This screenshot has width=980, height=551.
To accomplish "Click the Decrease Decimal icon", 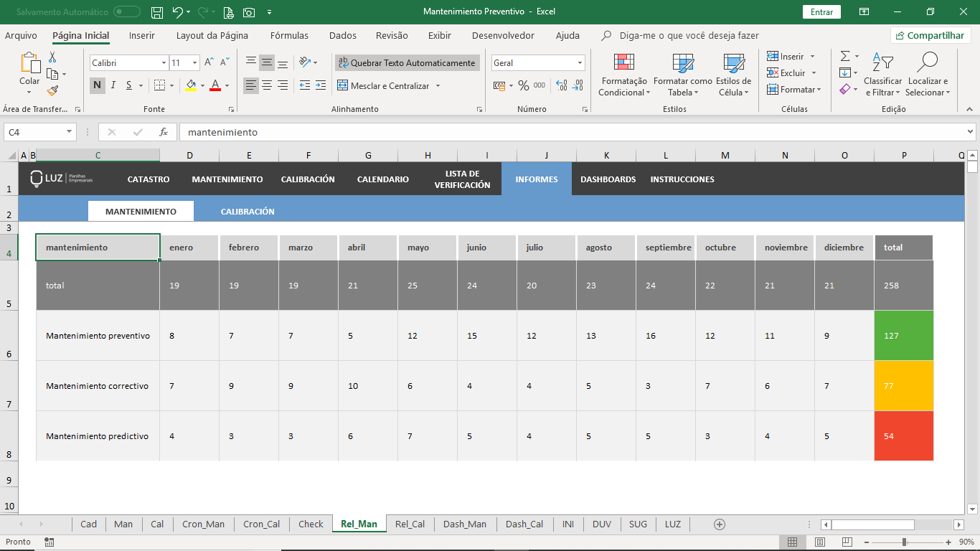I will coord(577,85).
